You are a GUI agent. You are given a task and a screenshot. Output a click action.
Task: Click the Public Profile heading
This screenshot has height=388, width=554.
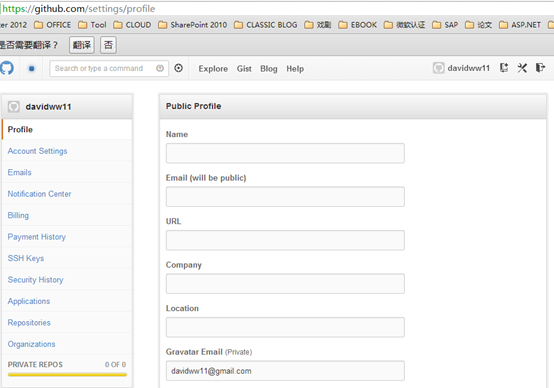[x=193, y=106]
